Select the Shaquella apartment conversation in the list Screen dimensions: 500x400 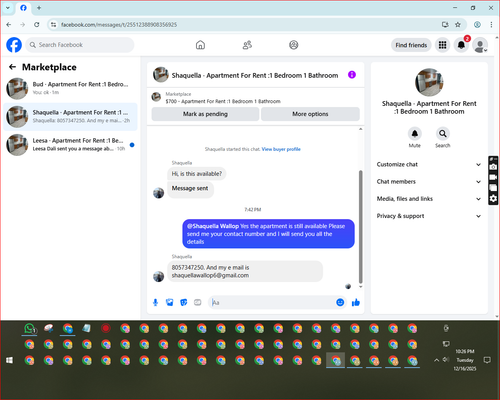tap(70, 117)
